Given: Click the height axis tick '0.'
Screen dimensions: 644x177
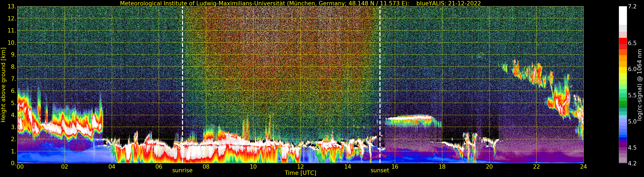Looking at the screenshot, I should pyautogui.click(x=13, y=163).
